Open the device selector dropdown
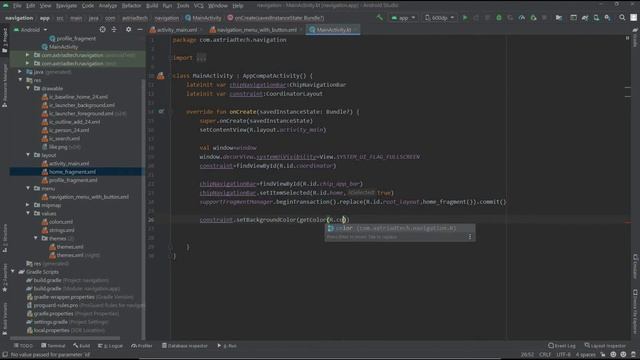The image size is (640, 360). [x=440, y=18]
